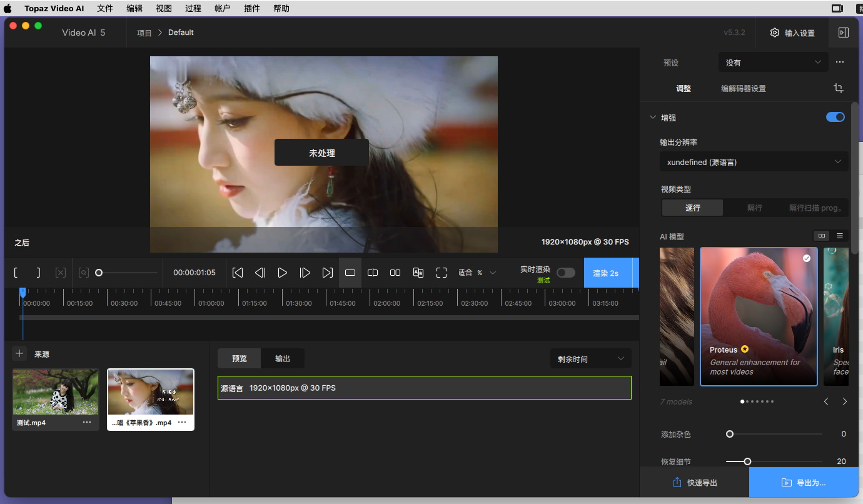Select 逐行 progressive video type

point(692,208)
